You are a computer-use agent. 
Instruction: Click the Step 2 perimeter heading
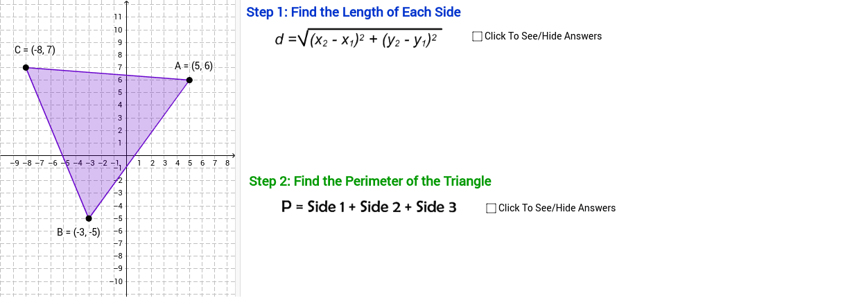(370, 182)
